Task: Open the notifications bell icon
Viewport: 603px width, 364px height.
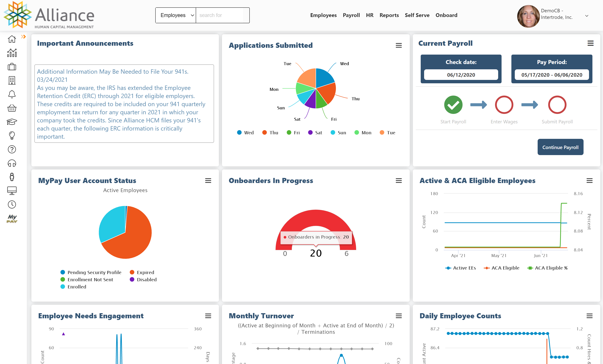Action: (12, 94)
